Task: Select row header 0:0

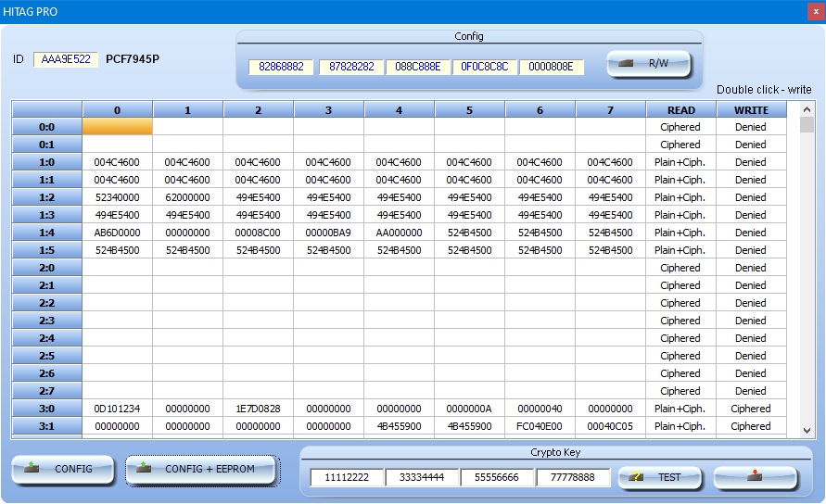Action: tap(47, 127)
